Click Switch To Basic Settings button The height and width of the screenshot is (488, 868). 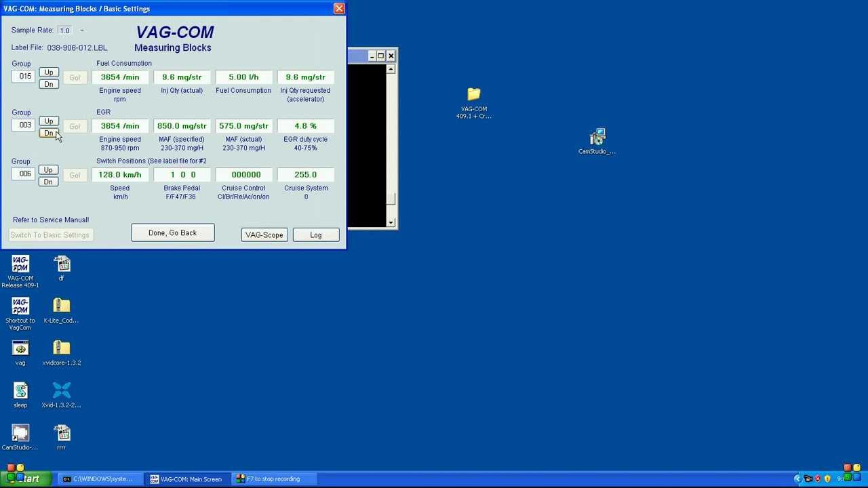(50, 235)
